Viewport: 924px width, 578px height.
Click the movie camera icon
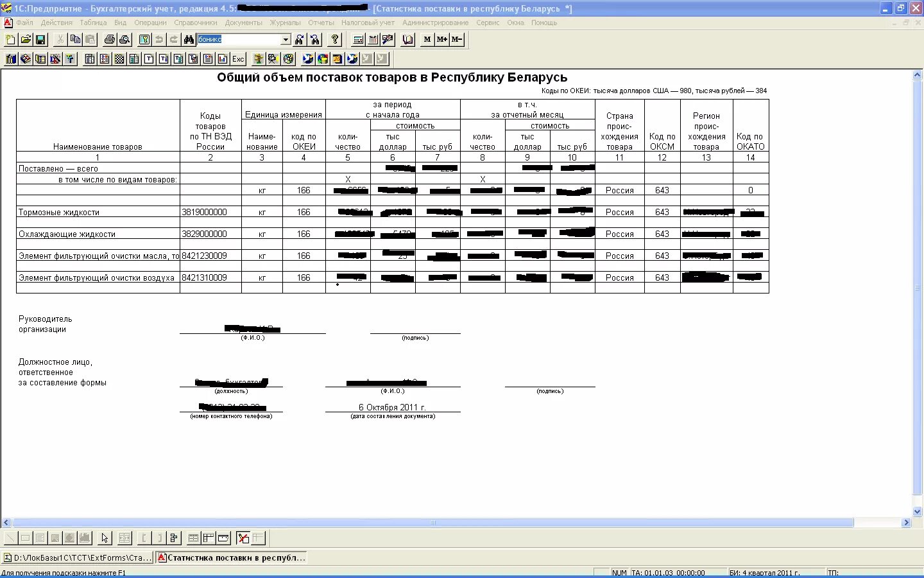pyautogui.click(x=273, y=59)
